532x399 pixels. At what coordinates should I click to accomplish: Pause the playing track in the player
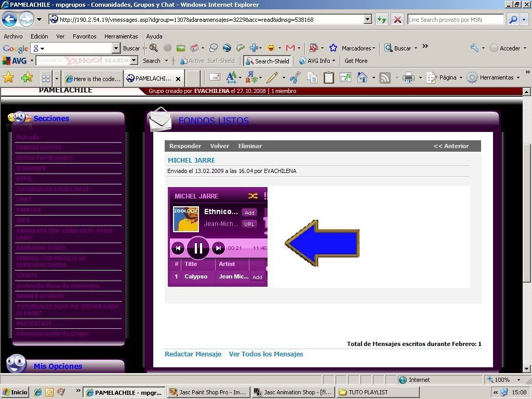pos(198,248)
